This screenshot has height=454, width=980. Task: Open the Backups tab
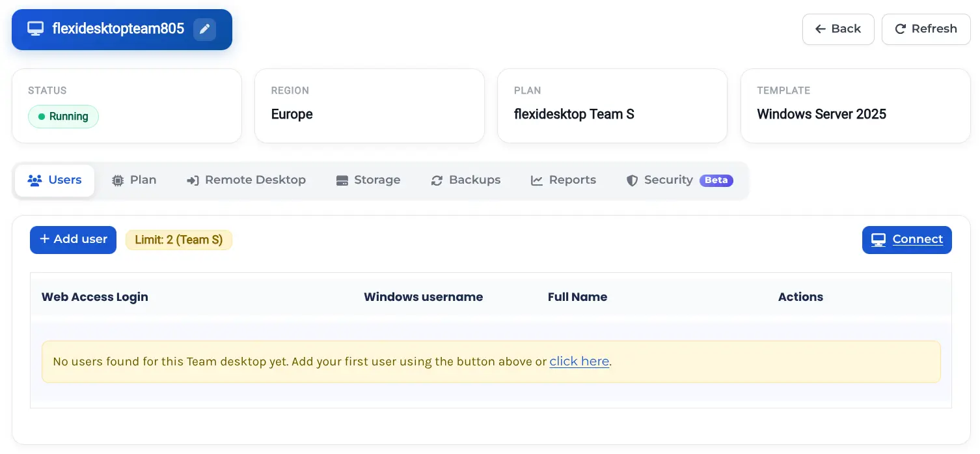(x=466, y=180)
